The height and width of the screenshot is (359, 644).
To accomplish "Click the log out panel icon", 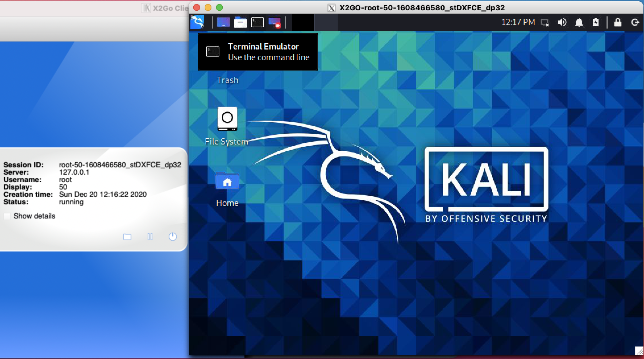I will click(x=635, y=22).
